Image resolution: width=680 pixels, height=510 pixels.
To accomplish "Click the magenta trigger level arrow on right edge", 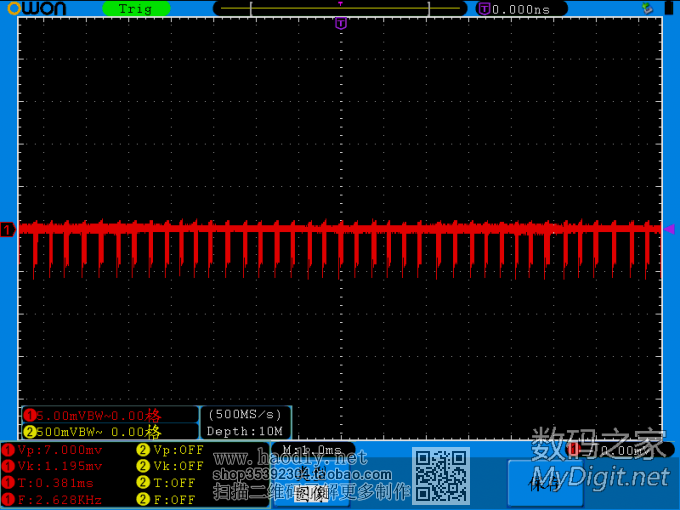I will [670, 229].
